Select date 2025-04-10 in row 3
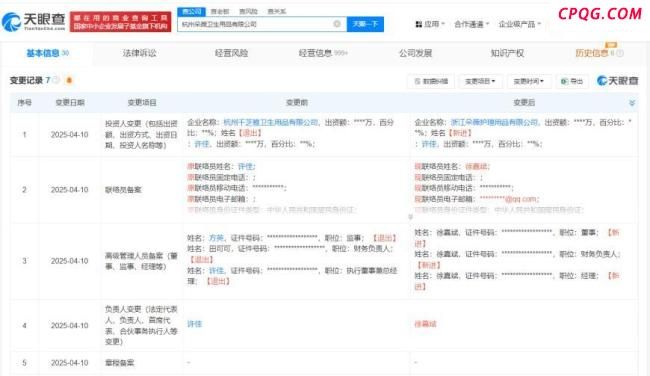650x376 pixels. coord(70,261)
